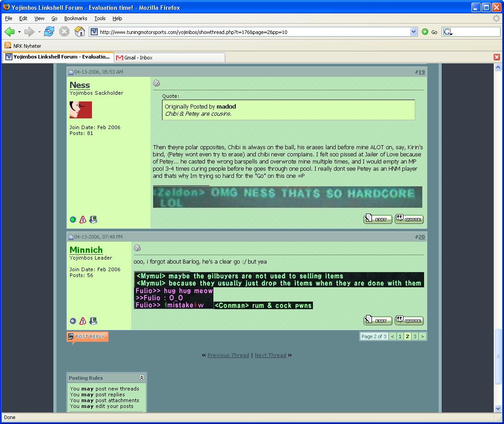Click report post warning icon under Ness
This screenshot has width=504, height=424.
pos(83,220)
